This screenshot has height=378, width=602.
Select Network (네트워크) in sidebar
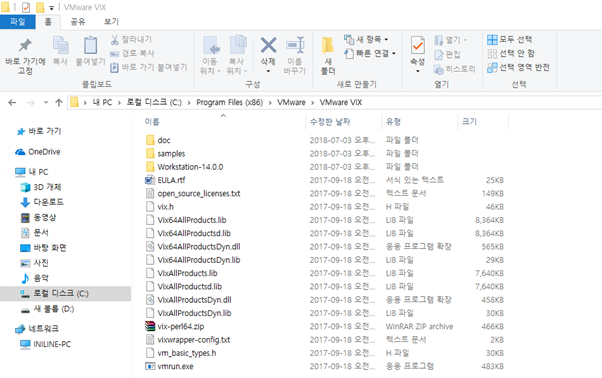coord(37,329)
